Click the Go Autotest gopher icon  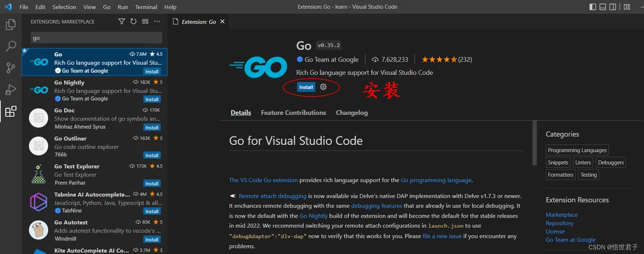click(38, 230)
